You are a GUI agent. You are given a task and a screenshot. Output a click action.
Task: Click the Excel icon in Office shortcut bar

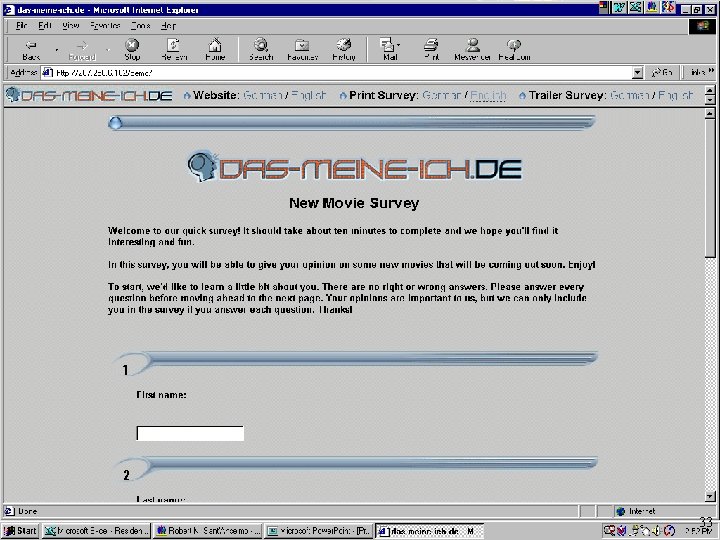click(x=636, y=7)
